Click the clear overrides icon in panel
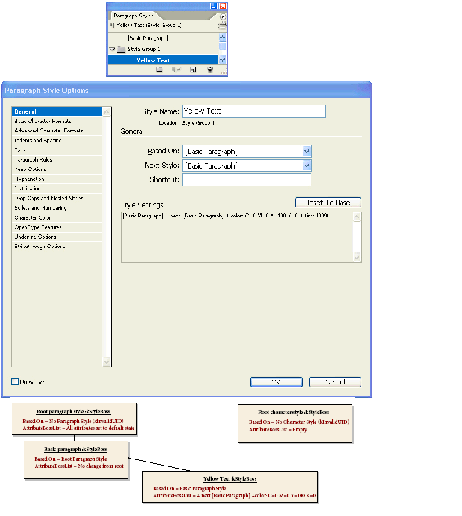The width and height of the screenshot is (462, 516). (176, 69)
